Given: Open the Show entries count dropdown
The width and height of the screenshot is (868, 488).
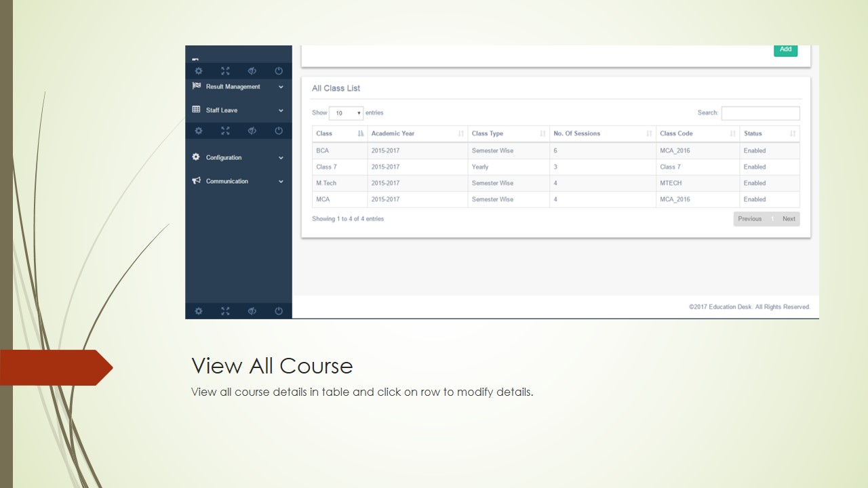Looking at the screenshot, I should coord(346,113).
